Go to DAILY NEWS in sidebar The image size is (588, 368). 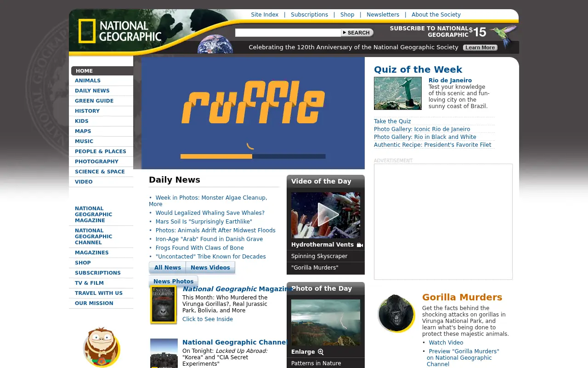click(92, 91)
